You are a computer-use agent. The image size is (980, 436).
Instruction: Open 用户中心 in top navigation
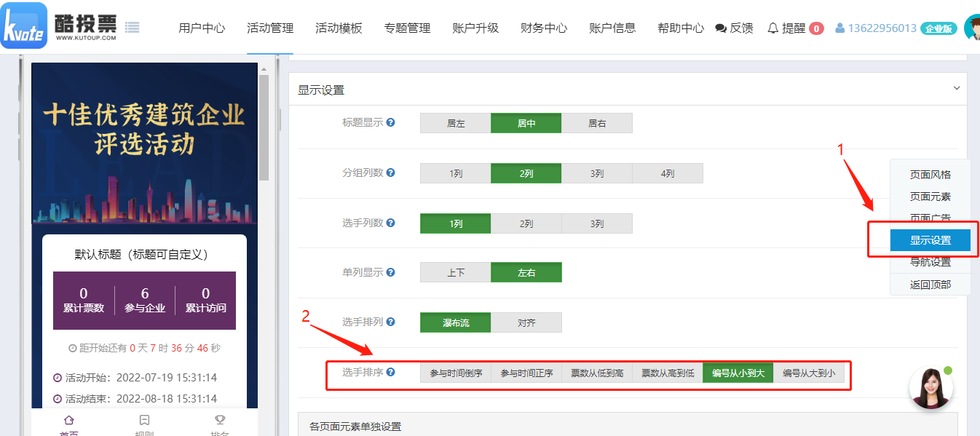click(x=202, y=28)
